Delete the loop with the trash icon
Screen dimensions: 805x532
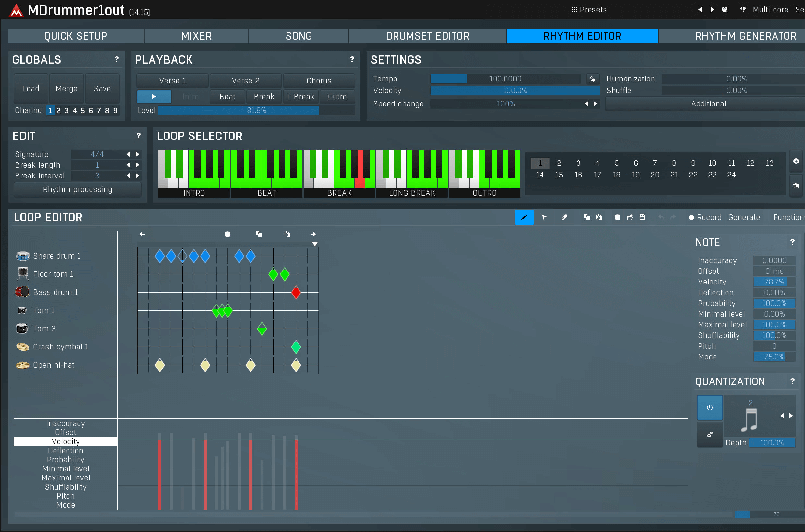click(x=617, y=217)
